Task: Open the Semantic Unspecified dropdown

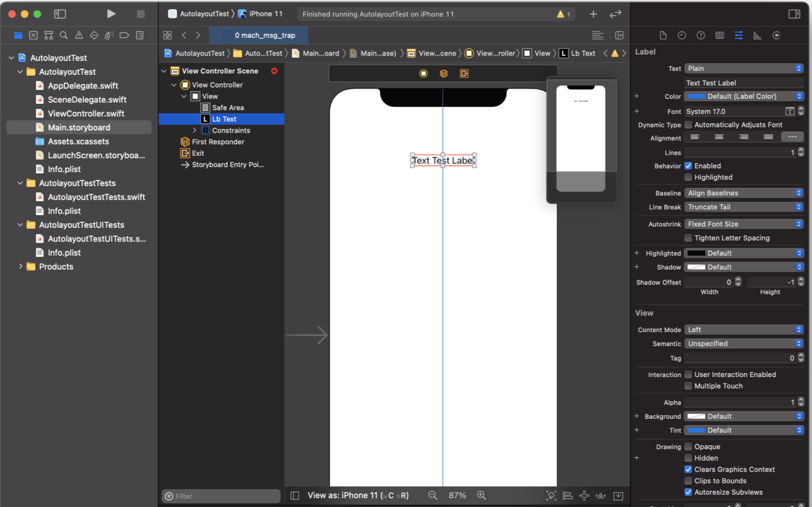Action: coord(744,344)
